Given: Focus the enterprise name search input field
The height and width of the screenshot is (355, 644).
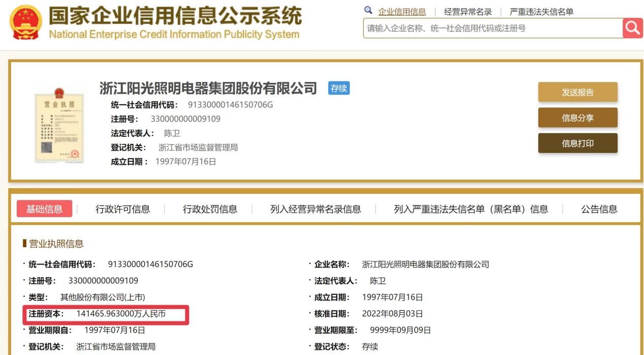Looking at the screenshot, I should 492,28.
